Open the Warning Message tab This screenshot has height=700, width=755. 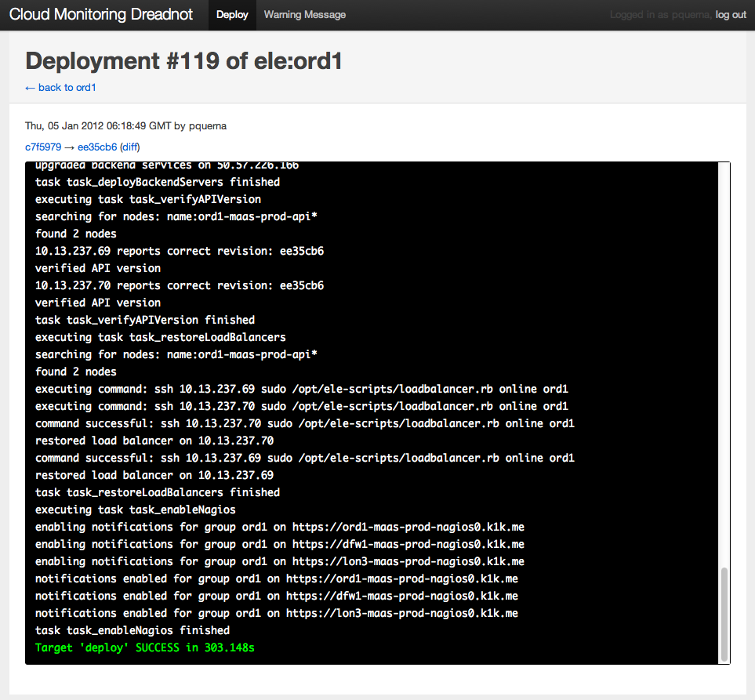point(305,15)
